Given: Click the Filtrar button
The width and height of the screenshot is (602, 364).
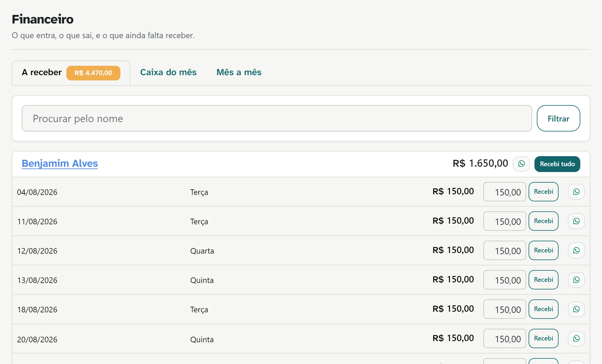Looking at the screenshot, I should pos(558,118).
